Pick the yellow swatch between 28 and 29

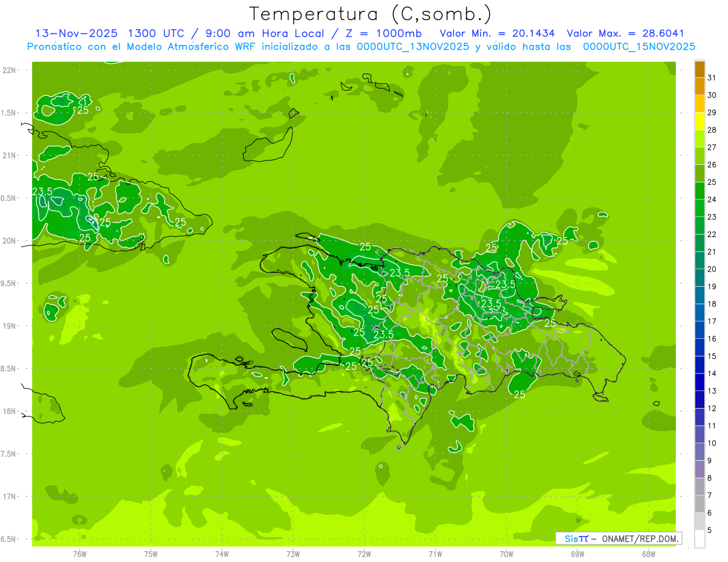tap(699, 121)
